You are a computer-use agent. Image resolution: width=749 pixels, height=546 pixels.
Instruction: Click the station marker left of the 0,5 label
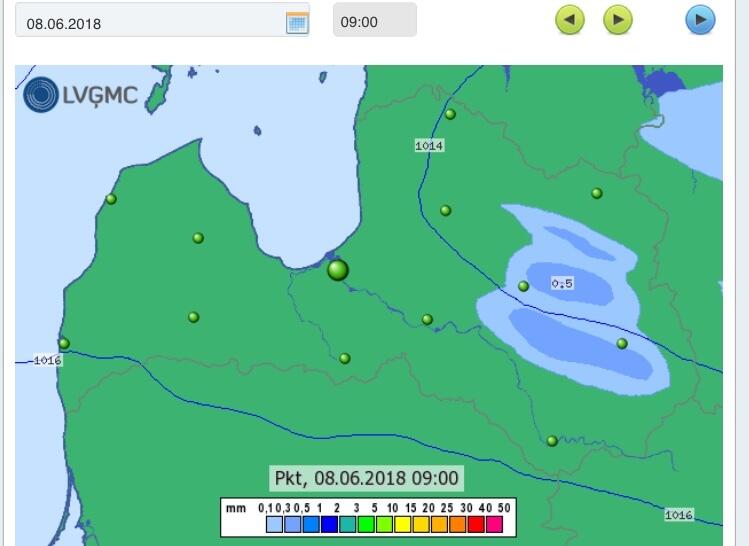(x=523, y=286)
